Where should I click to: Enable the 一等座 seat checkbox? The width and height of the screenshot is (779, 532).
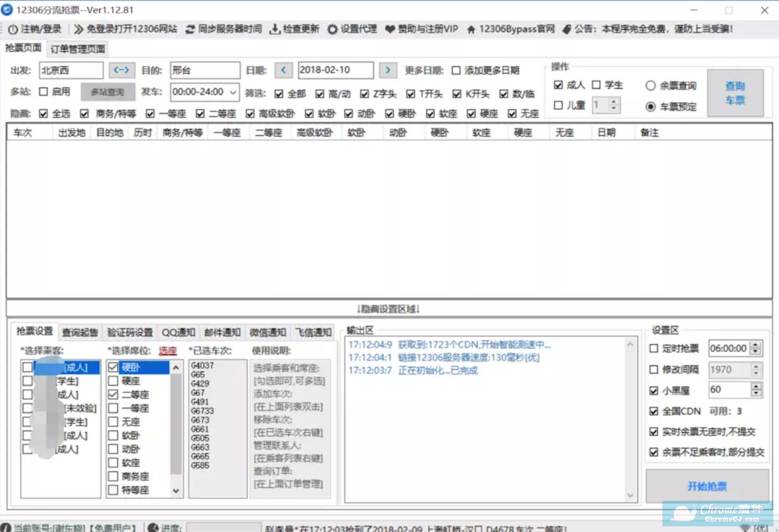pyautogui.click(x=113, y=408)
